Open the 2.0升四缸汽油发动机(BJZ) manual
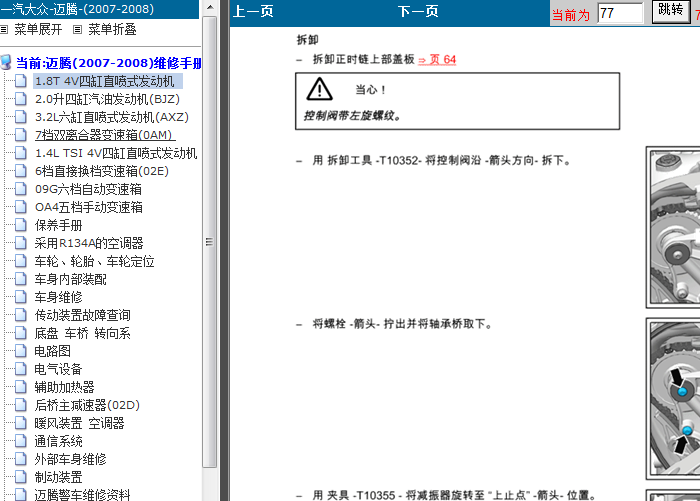The image size is (700, 501). coord(107,99)
